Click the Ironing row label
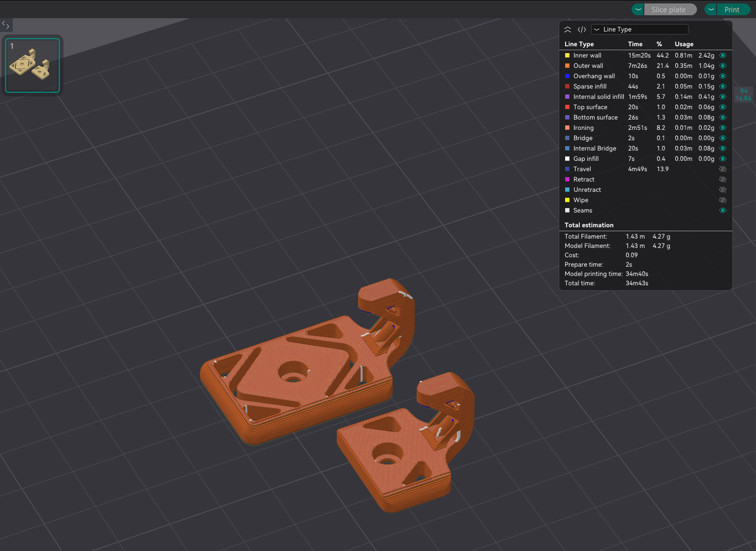The height and width of the screenshot is (551, 756). coord(583,128)
